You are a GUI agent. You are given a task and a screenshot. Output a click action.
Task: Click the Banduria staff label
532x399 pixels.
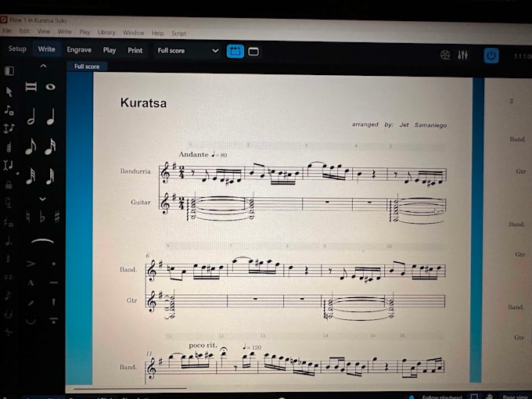point(135,171)
